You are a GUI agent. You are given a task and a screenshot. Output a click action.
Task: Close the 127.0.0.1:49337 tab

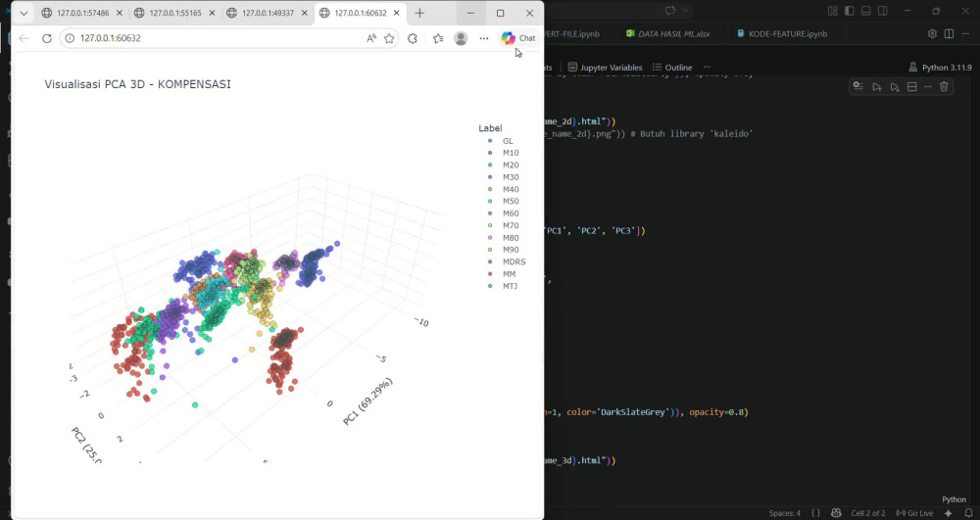(305, 13)
